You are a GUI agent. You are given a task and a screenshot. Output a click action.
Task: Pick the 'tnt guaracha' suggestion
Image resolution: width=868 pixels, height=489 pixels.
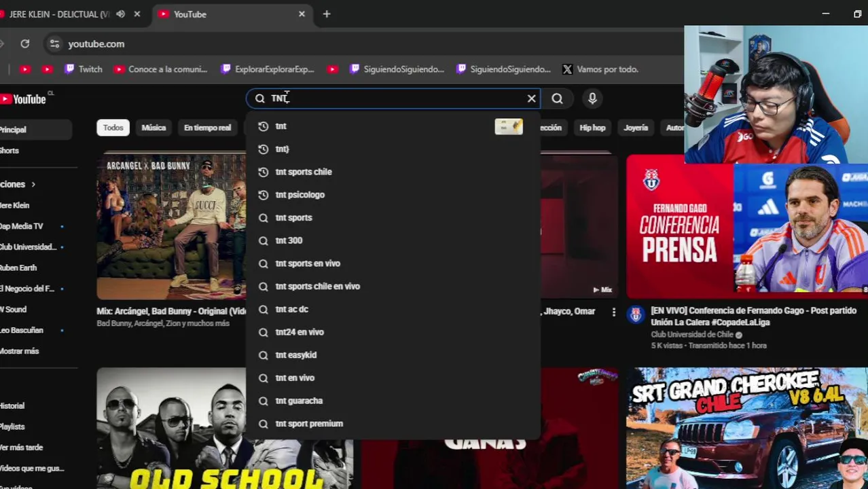point(393,401)
